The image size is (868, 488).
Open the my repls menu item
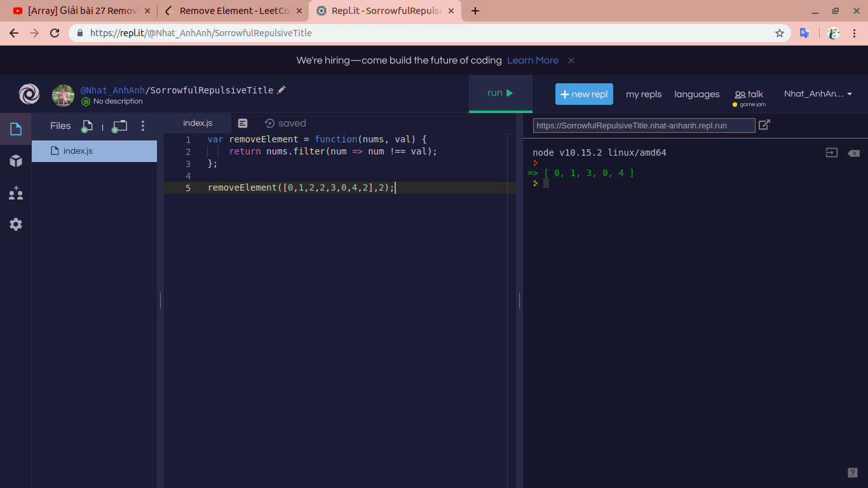(x=644, y=94)
